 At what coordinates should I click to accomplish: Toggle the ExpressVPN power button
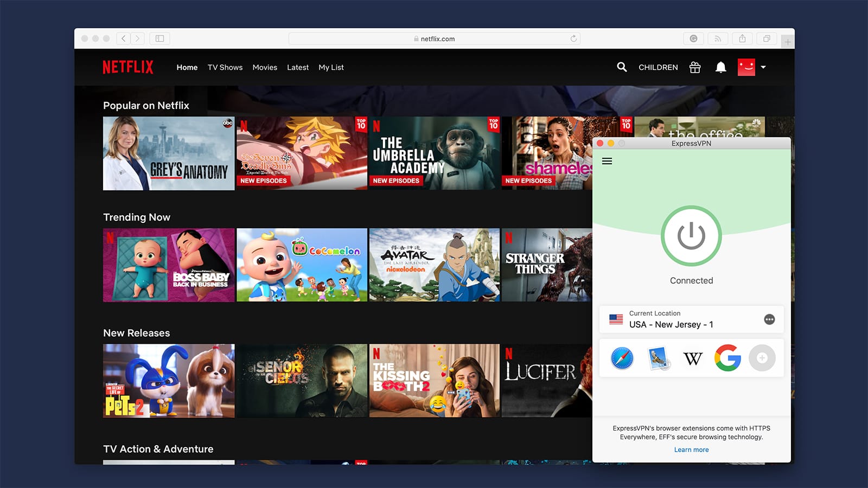pos(691,236)
